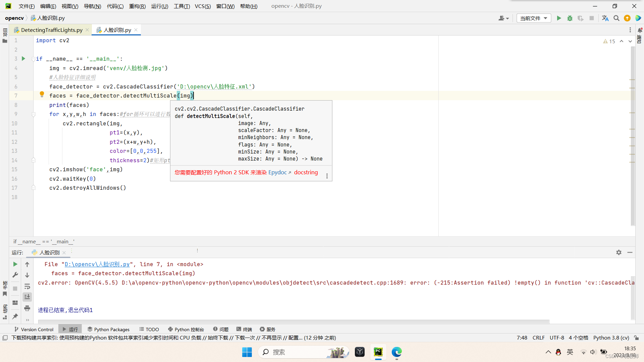Open the 当前文件 run configuration dropdown
The width and height of the screenshot is (644, 362).
534,18
